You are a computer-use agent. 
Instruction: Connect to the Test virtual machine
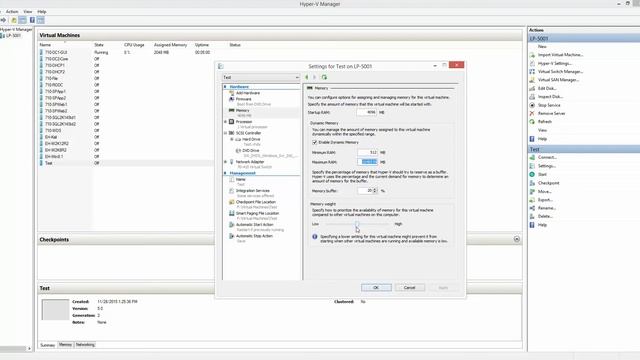(547, 157)
